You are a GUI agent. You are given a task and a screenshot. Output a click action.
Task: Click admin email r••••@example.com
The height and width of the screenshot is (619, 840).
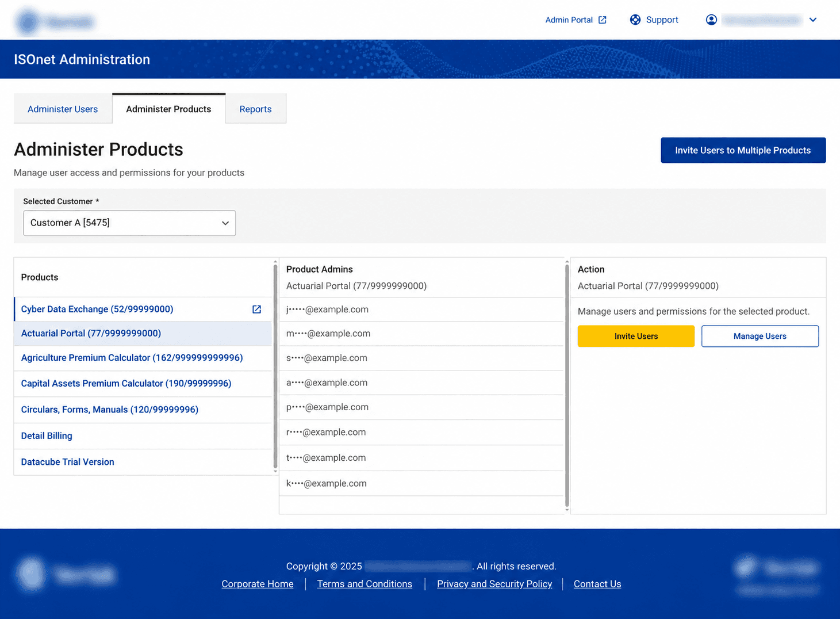(x=326, y=432)
